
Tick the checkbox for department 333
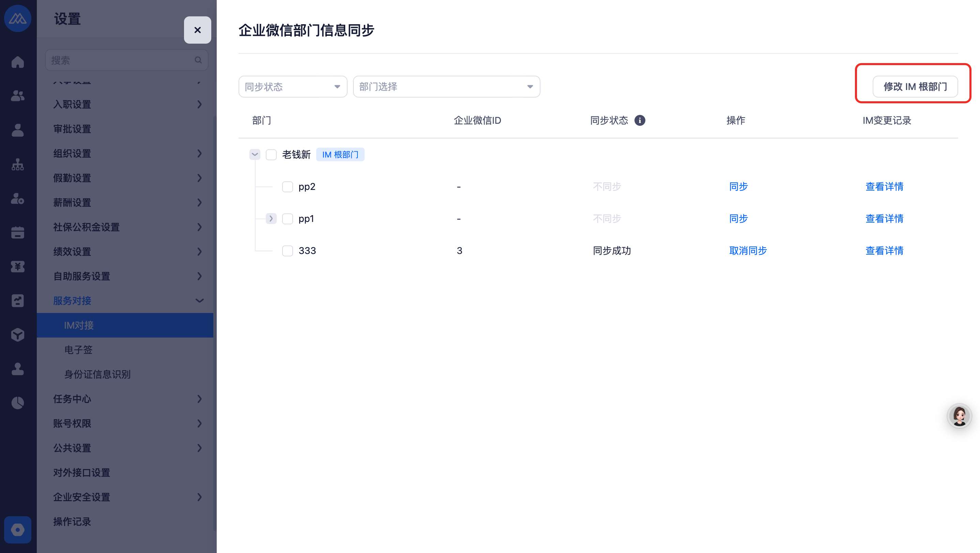[x=287, y=251]
